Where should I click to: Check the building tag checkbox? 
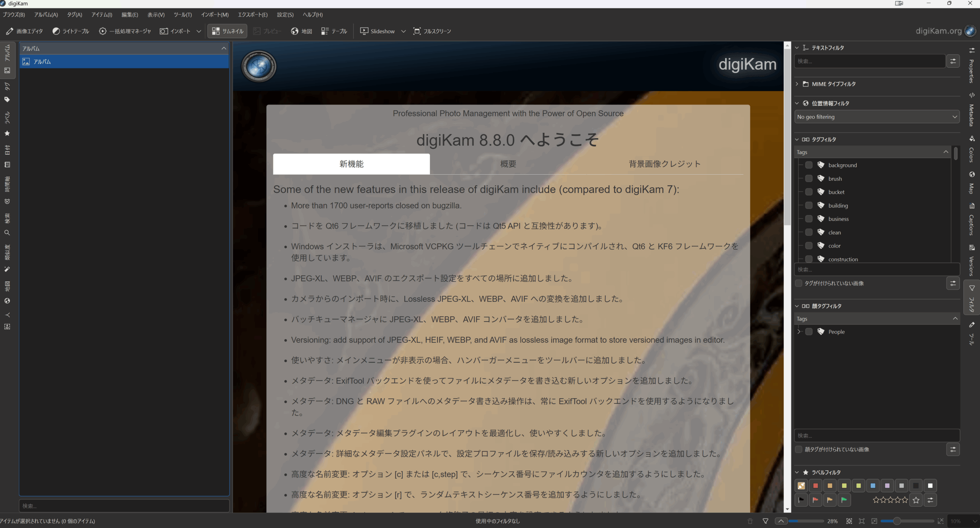[x=809, y=206]
